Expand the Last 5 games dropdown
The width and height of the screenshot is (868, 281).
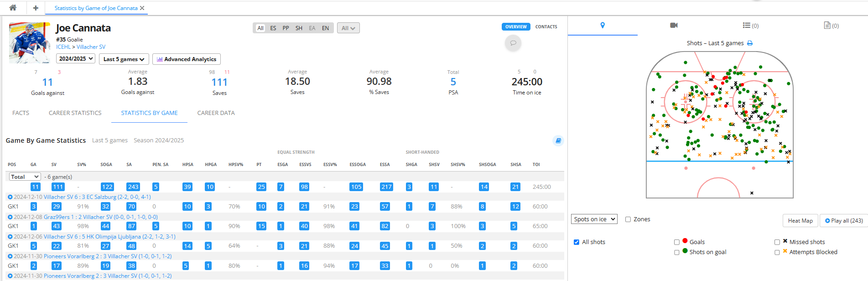pos(124,59)
